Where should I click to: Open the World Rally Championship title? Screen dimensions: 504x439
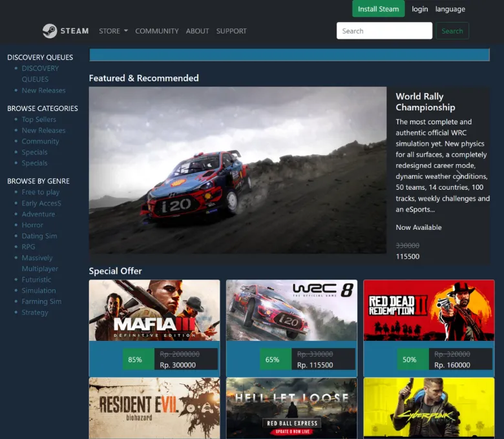click(x=425, y=102)
